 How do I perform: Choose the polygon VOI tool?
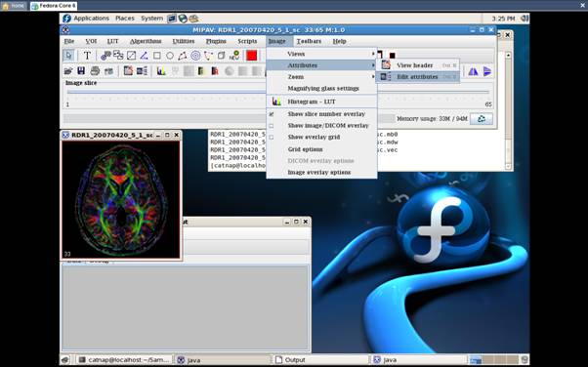coord(183,56)
